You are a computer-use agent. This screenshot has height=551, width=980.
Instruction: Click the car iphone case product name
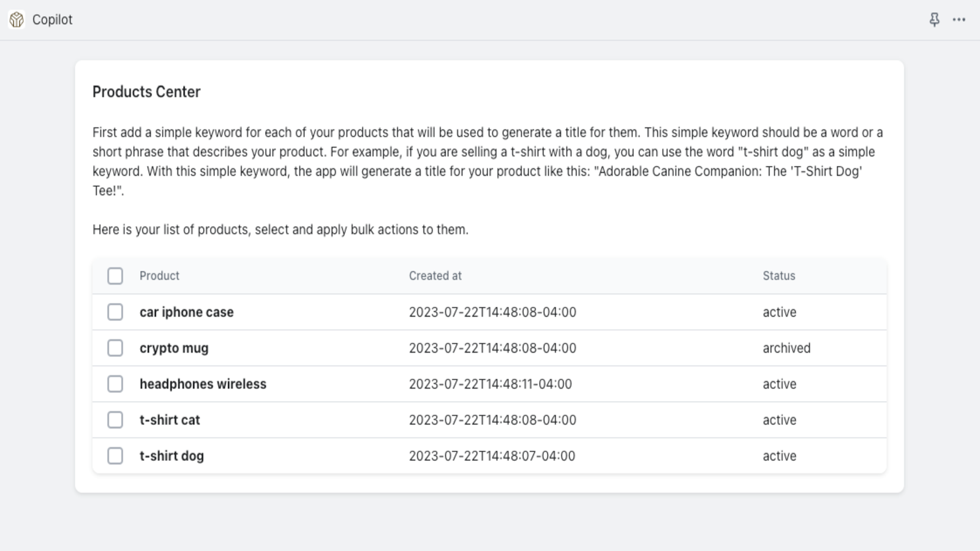186,312
